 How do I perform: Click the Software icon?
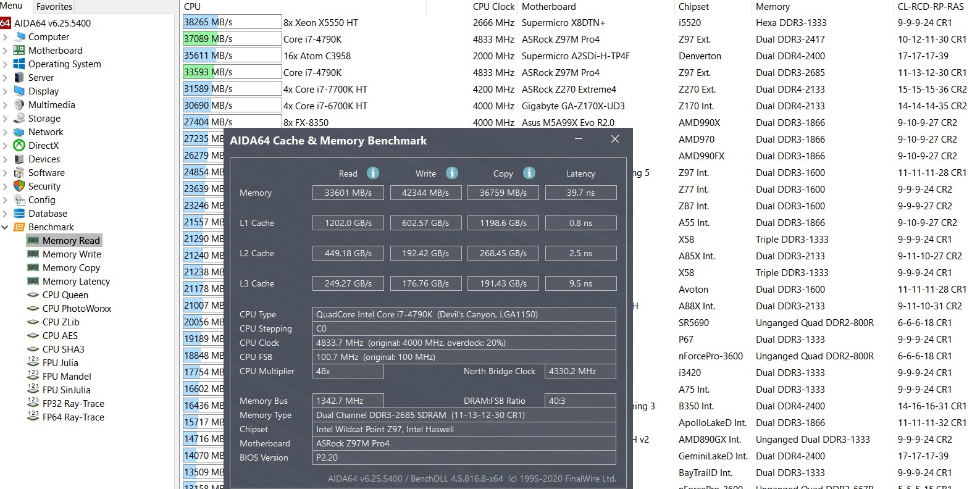click(x=20, y=173)
